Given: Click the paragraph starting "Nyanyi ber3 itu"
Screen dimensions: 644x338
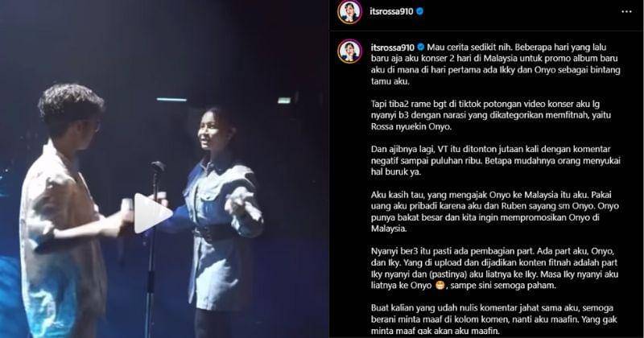Looking at the screenshot, I should pos(494,268).
